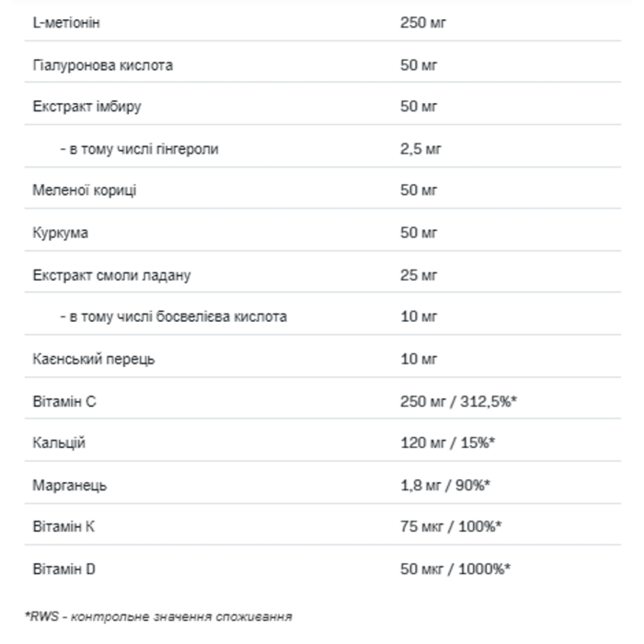Click the Куркума ingredient label
The image size is (644, 644).
point(61,233)
